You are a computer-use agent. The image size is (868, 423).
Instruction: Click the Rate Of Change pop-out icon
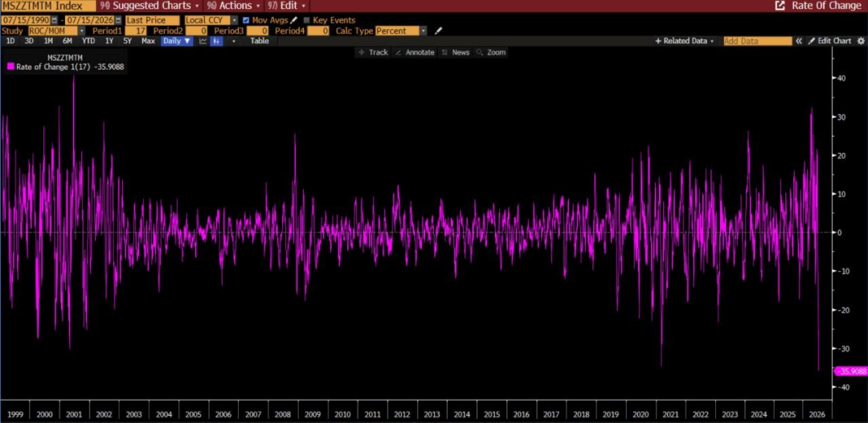click(780, 6)
